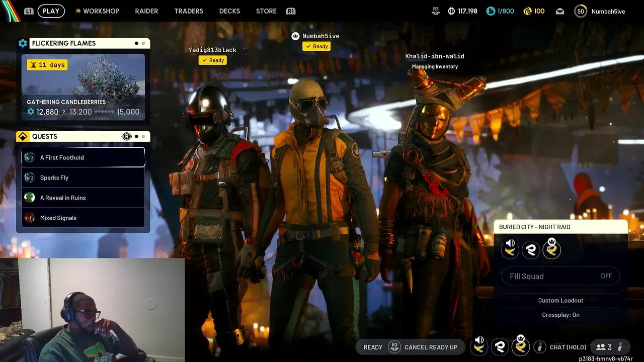The height and width of the screenshot is (362, 644).
Task: Click the candleberries progress stars between 13,200 and 15,000
Action: coord(104,112)
